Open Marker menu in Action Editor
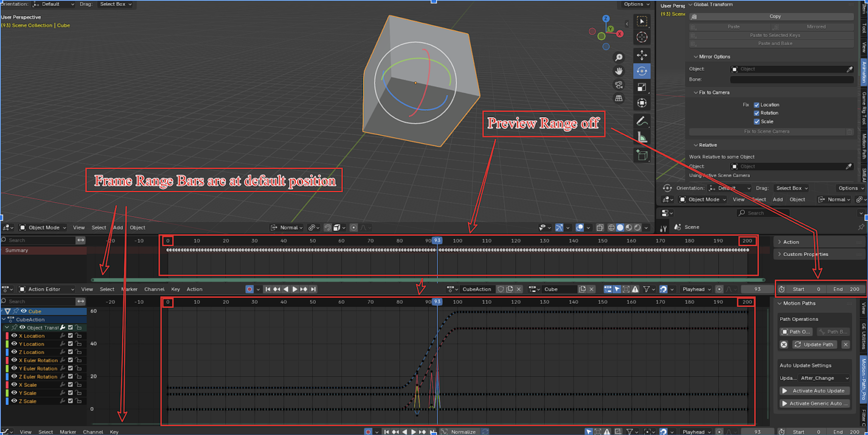868x435 pixels. coord(129,289)
